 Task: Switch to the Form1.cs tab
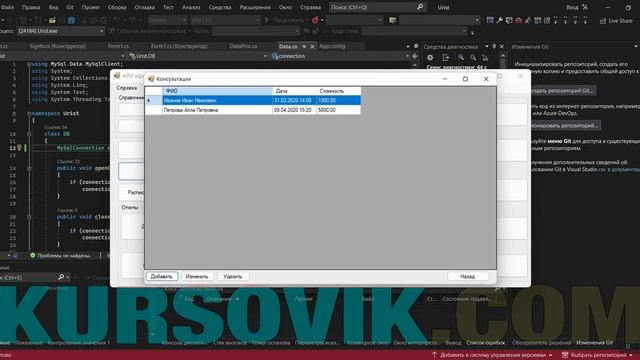[x=118, y=46]
